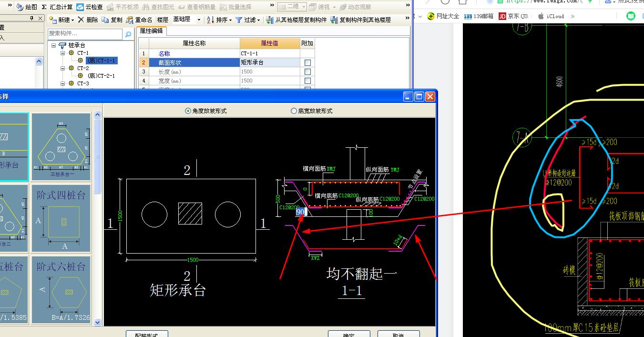Screen dimensions: 644x337
Task: Launch 云检查 cloud check
Action: [90, 7]
